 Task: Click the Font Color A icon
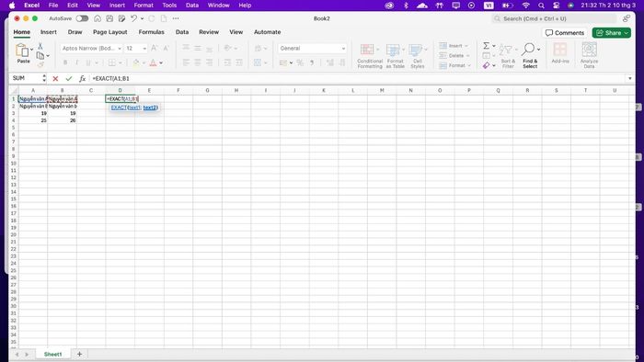153,62
